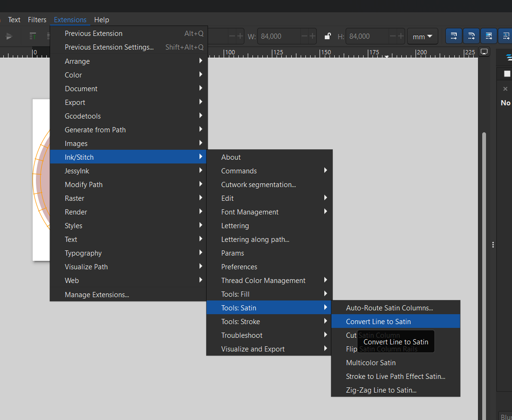The width and height of the screenshot is (512, 420).
Task: Decrease height with the H minus button
Action: (x=393, y=36)
